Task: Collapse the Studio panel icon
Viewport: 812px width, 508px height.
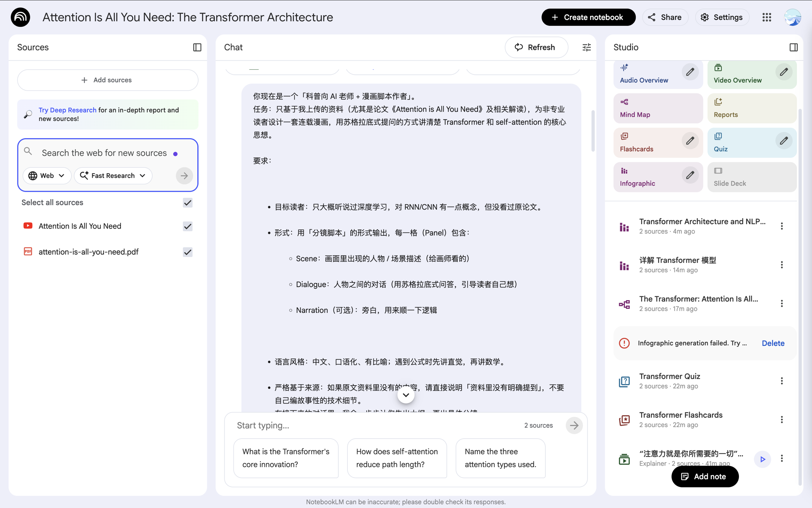Action: pos(793,47)
